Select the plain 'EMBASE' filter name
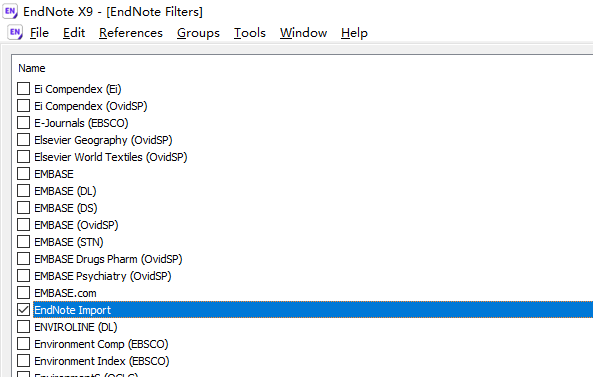This screenshot has height=377, width=593. pyautogui.click(x=54, y=174)
